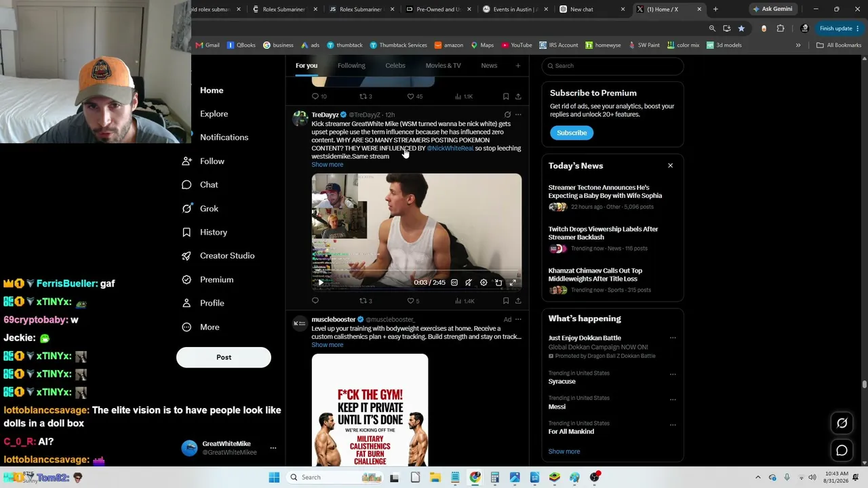Click the Post button
The height and width of the screenshot is (488, 868).
[224, 357]
